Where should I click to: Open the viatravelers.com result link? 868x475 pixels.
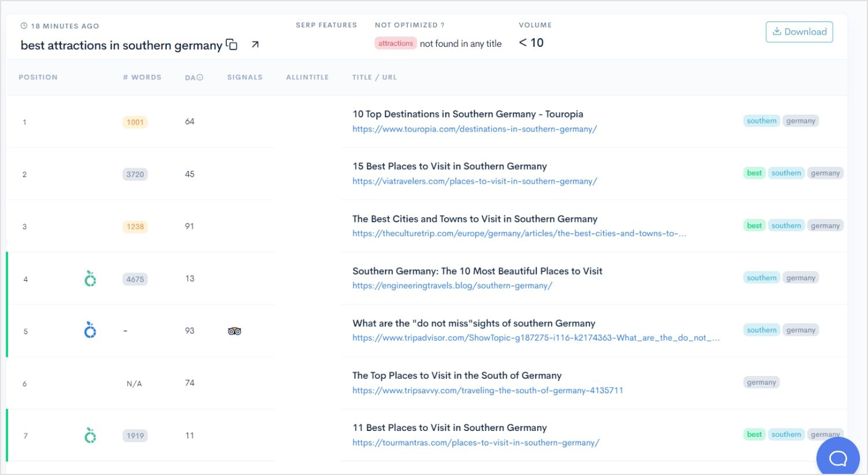pos(475,181)
